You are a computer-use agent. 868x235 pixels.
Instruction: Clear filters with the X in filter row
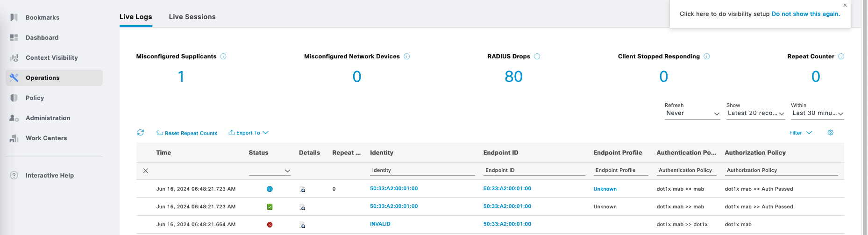click(146, 171)
